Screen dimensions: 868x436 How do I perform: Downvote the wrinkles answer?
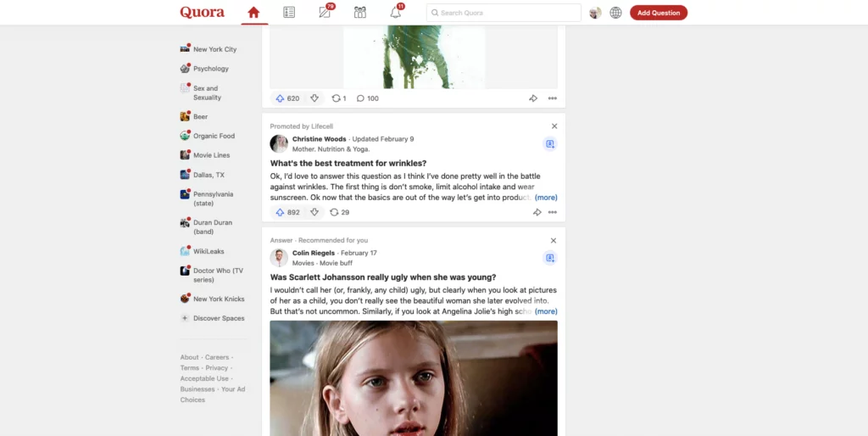(314, 212)
